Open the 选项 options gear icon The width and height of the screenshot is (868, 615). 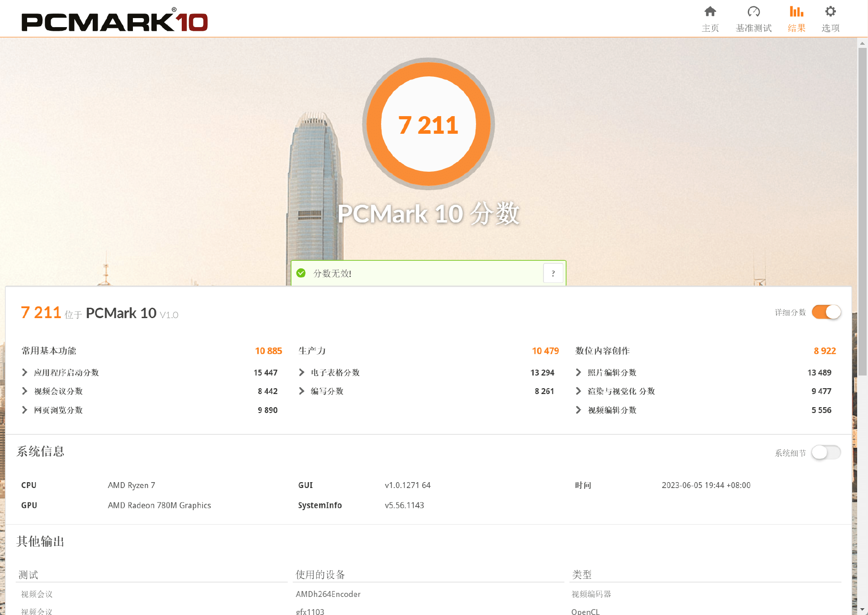pyautogui.click(x=830, y=11)
